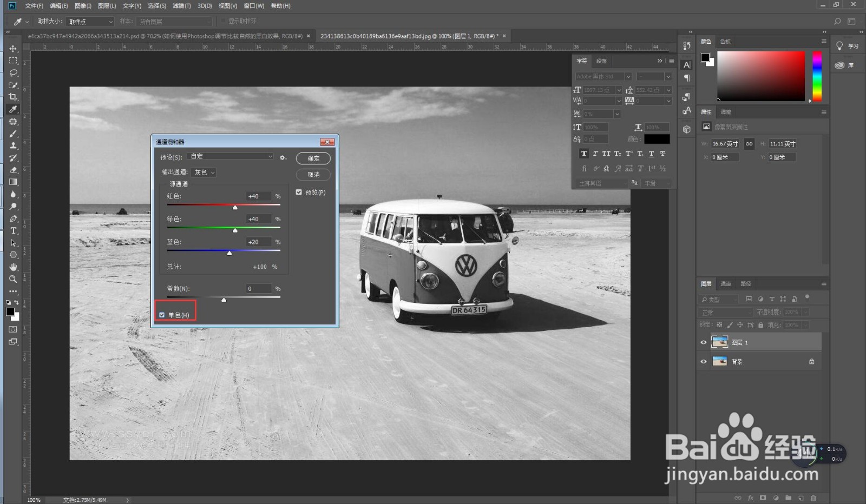Open the layer filter 类型 dropdown
Screen dimensions: 866x504
pyautogui.click(x=719, y=299)
